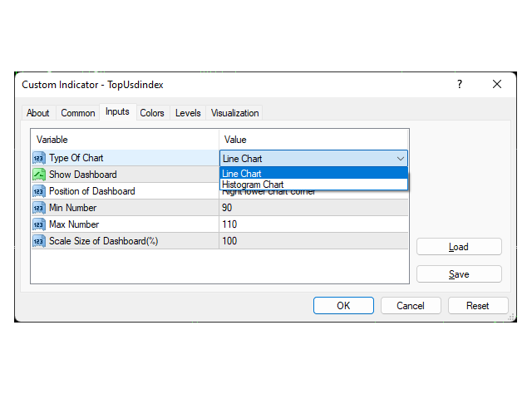
Task: Click the Show Dashboard green icon
Action: tap(39, 175)
